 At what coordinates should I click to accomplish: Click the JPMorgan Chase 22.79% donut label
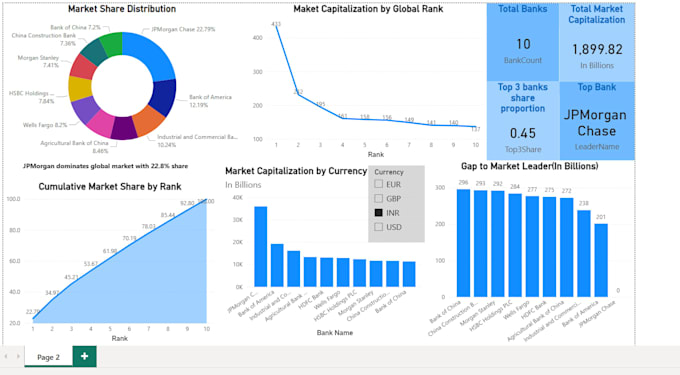tap(183, 29)
